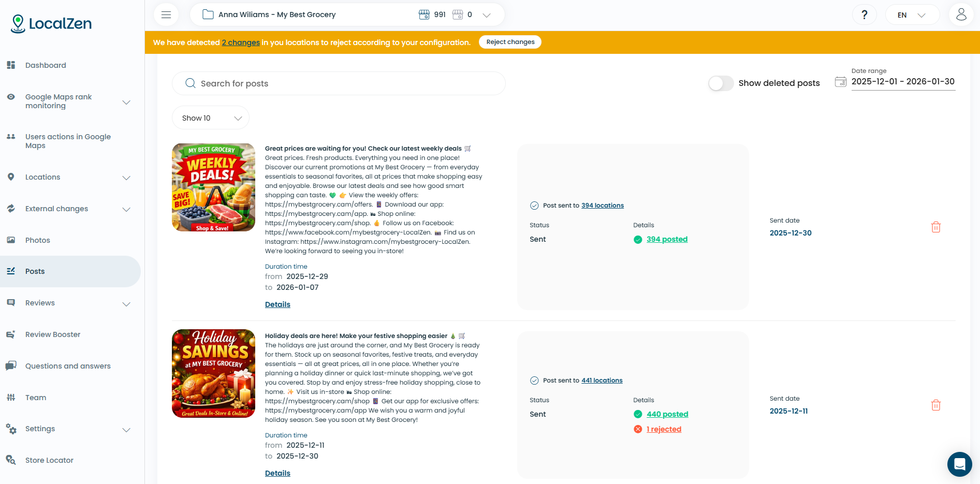Screen dimensions: 980x484
Task: View the 1 rejected details
Action: tap(664, 429)
